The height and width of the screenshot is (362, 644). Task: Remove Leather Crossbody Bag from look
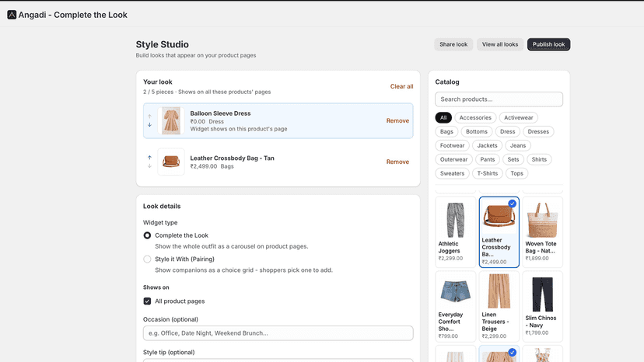click(x=397, y=162)
